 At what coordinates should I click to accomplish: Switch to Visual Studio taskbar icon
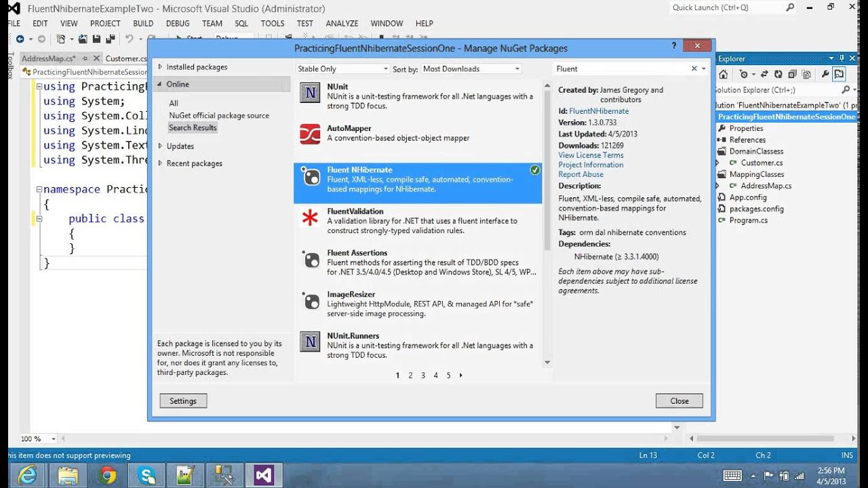coord(264,475)
